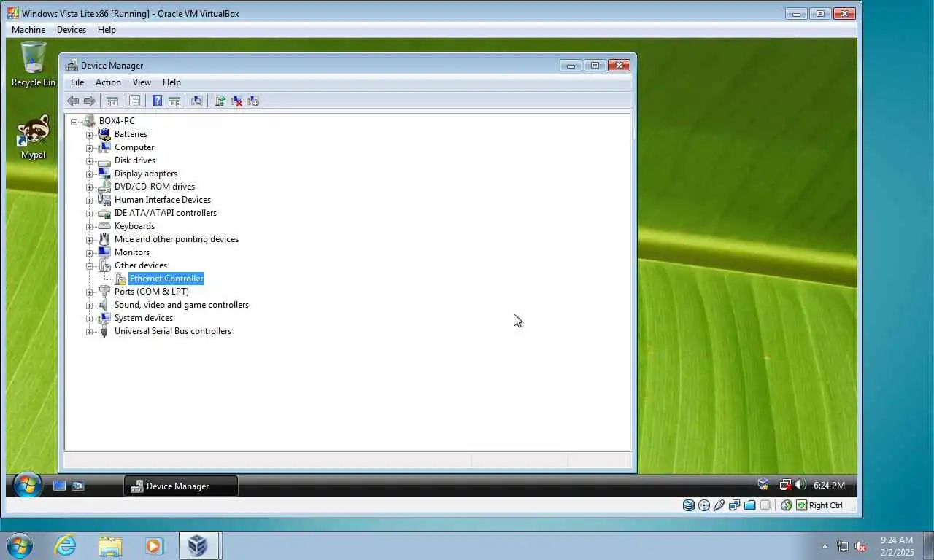Click the VirtualBox button on host taskbar
Viewport: 934px width, 560px height.
click(x=198, y=545)
